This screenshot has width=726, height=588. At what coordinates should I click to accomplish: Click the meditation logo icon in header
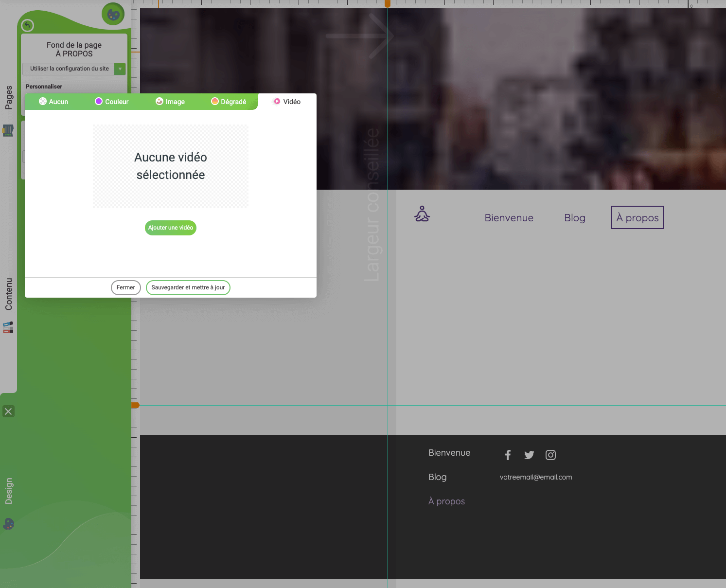point(422,214)
